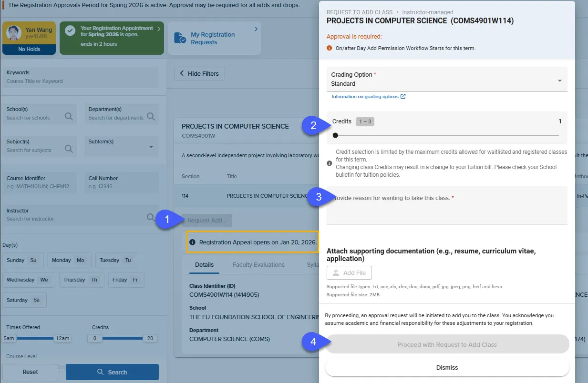
Task: Click the Instructor search magnifier icon
Action: click(x=151, y=217)
